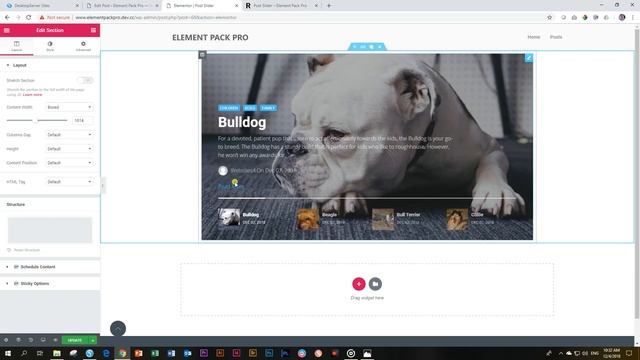This screenshot has height=360, width=640.
Task: Select the Collie slide thumbnail
Action: click(457, 219)
